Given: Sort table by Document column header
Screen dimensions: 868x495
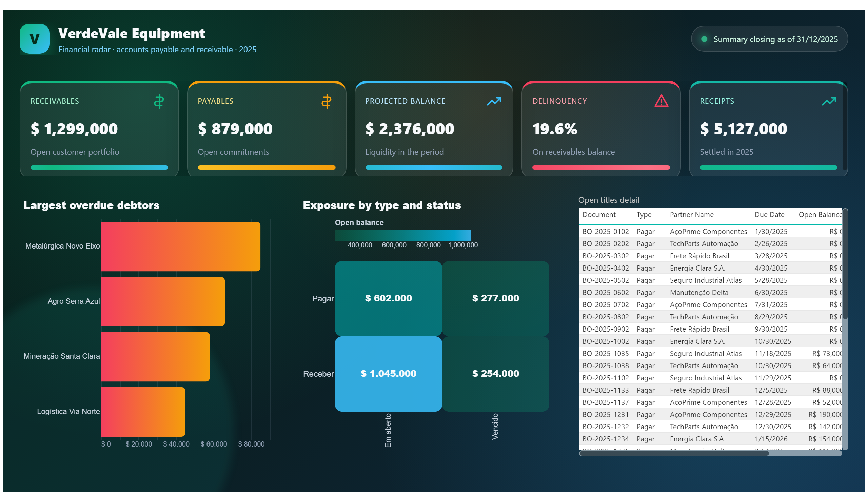Looking at the screenshot, I should point(599,215).
